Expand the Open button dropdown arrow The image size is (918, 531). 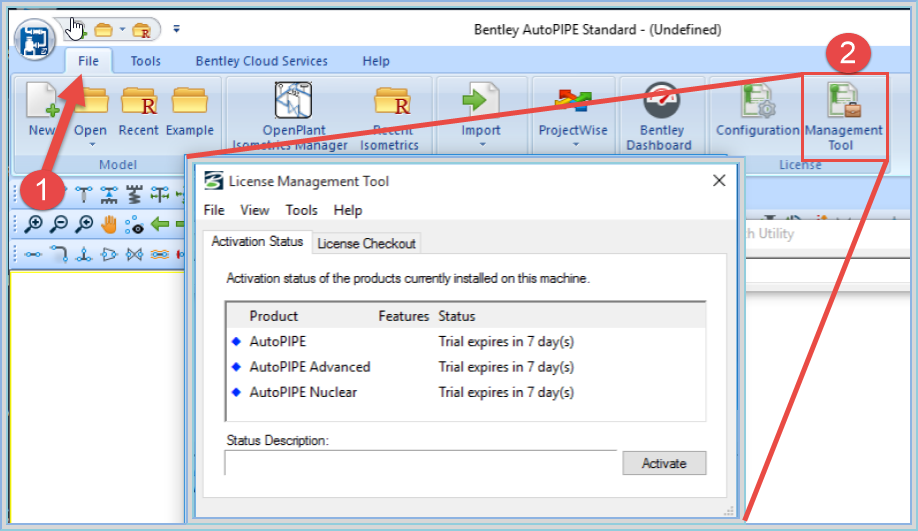(x=92, y=145)
